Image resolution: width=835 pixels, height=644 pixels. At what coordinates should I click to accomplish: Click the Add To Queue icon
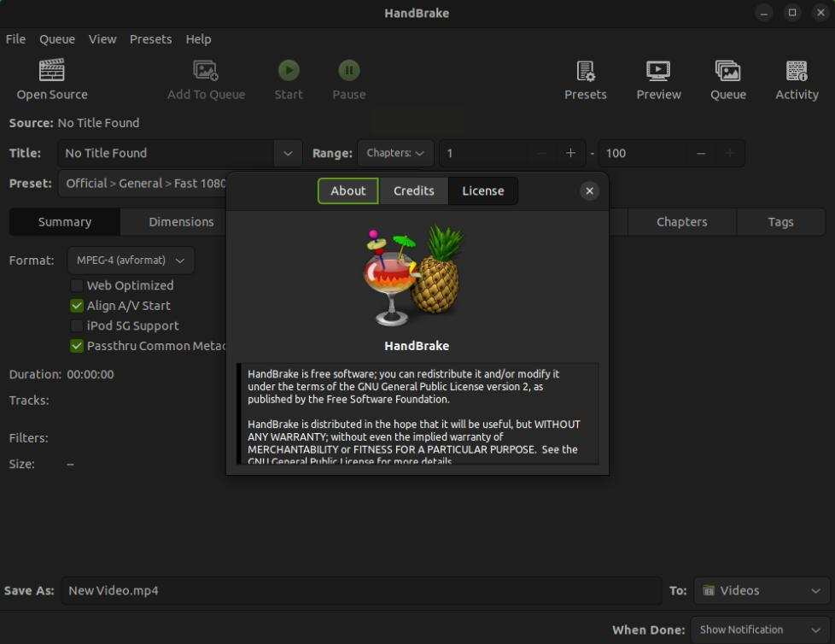[206, 70]
